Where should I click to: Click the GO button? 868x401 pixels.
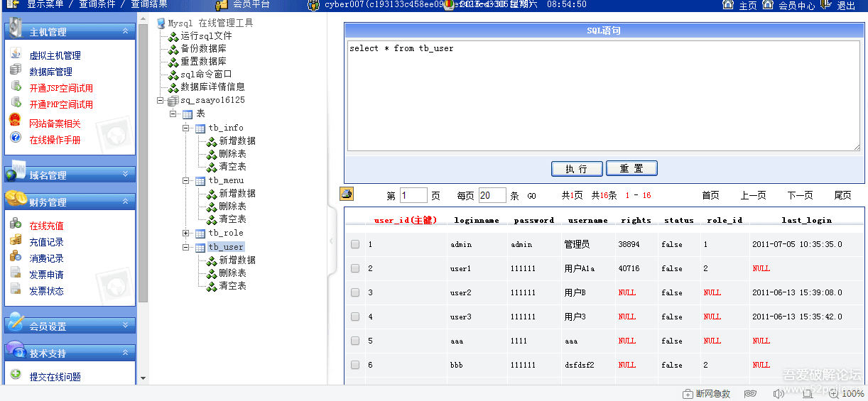click(x=532, y=196)
